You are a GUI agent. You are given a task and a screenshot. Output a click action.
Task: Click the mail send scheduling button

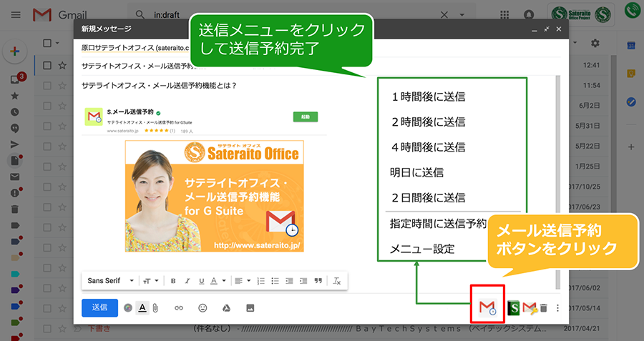coord(487,307)
